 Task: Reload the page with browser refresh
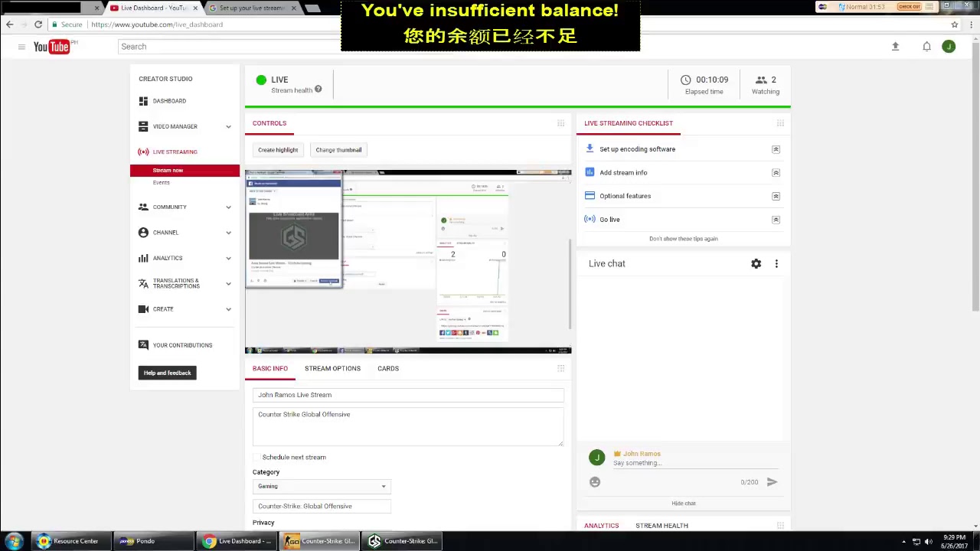pyautogui.click(x=38, y=24)
